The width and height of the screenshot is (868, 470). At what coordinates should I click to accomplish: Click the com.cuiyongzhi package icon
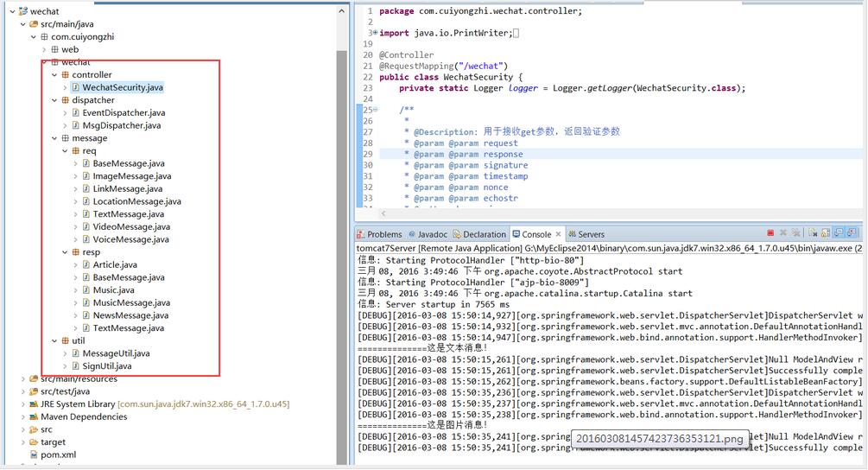(44, 36)
